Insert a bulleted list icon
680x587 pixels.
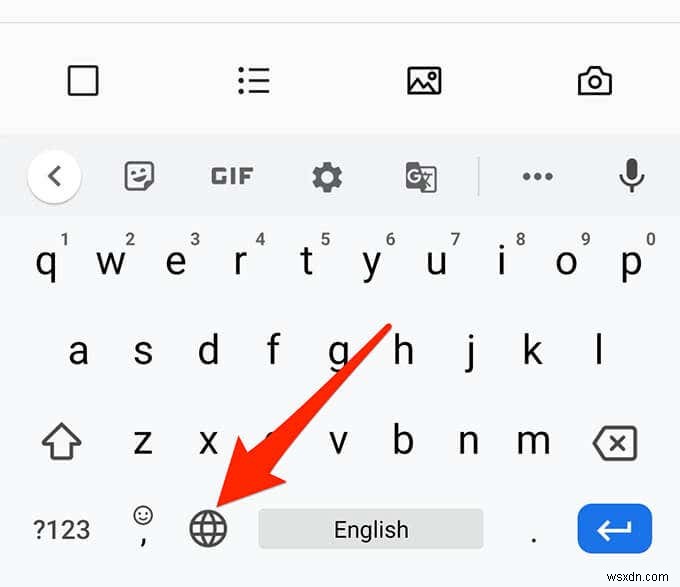pyautogui.click(x=254, y=80)
